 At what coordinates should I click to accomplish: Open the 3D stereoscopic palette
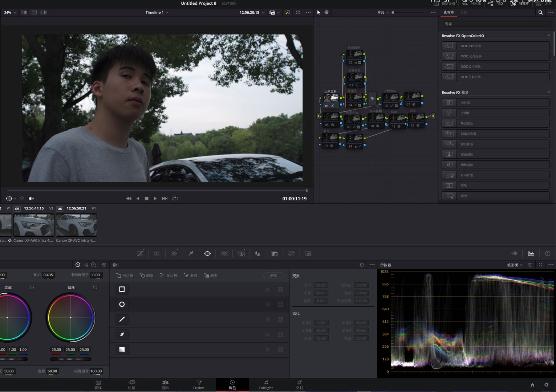point(308,253)
